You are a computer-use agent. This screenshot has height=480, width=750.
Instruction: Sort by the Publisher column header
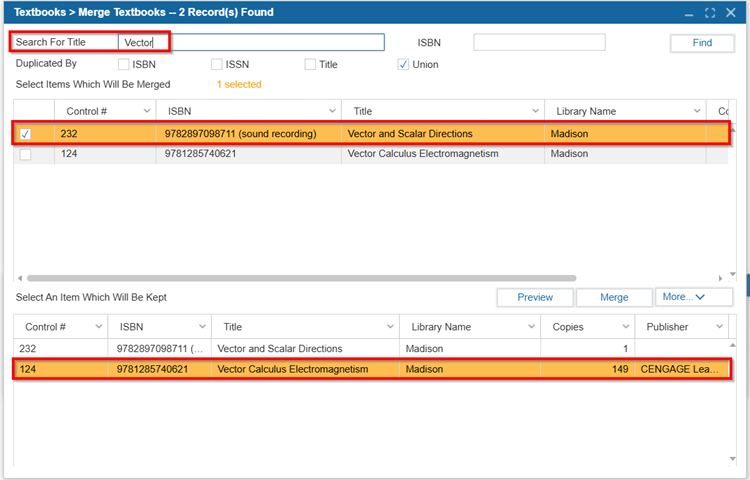tap(667, 327)
